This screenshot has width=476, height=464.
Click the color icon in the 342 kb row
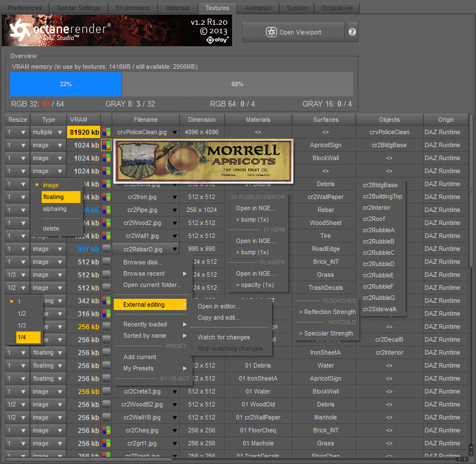(106, 301)
